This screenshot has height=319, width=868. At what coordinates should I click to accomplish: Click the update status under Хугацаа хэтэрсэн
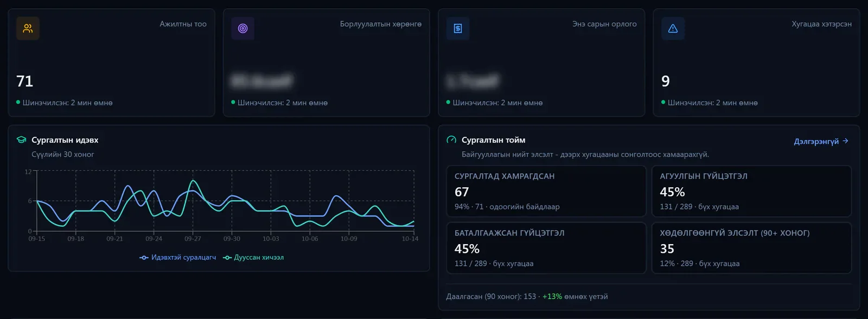tap(710, 103)
